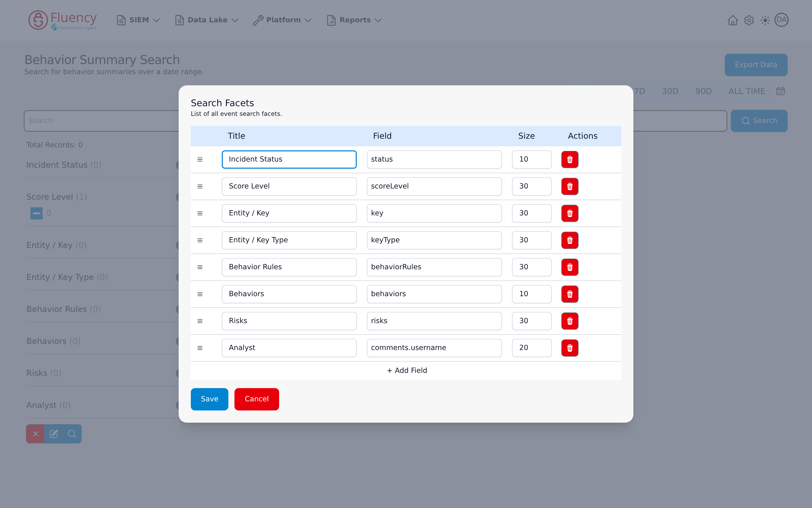Delete the Incident Status facet row
Image resolution: width=812 pixels, height=508 pixels.
pyautogui.click(x=570, y=159)
